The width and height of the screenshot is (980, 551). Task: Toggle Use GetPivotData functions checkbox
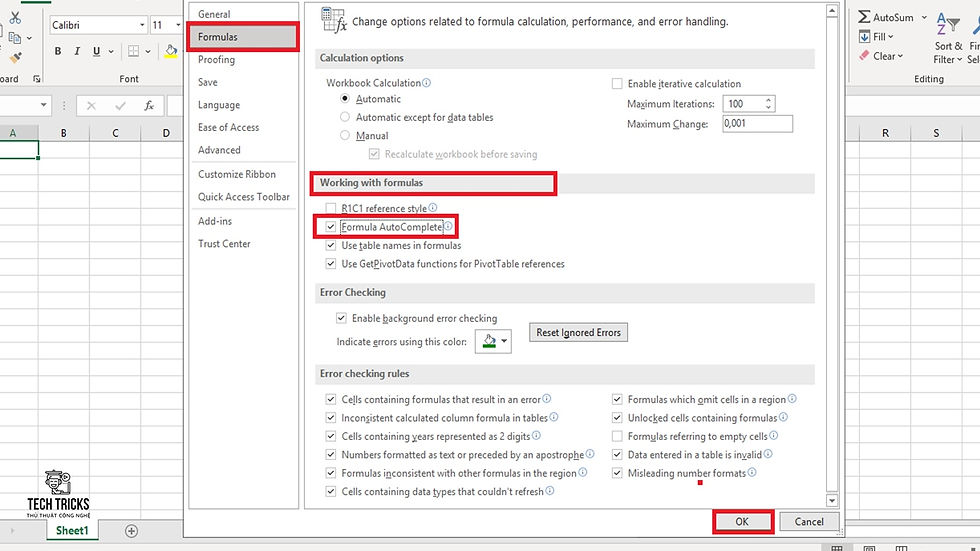(331, 264)
